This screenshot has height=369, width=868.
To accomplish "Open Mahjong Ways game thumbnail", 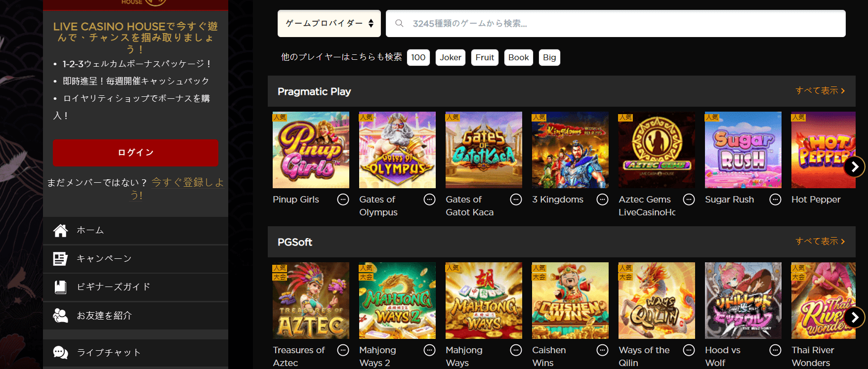I will point(484,300).
